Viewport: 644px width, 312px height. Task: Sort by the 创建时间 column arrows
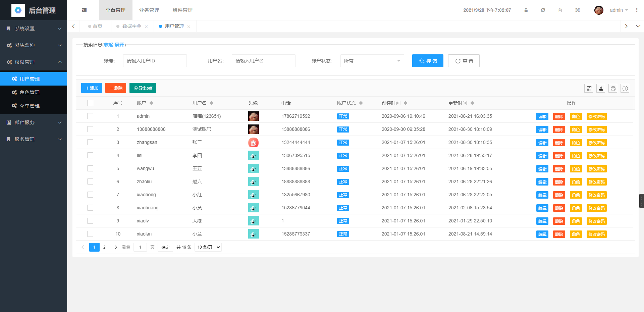pyautogui.click(x=406, y=103)
